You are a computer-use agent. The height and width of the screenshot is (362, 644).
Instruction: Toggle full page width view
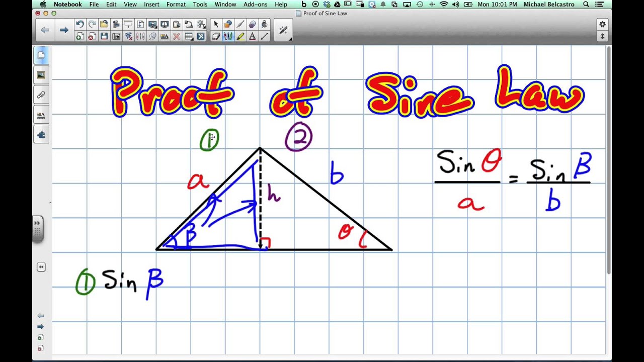click(140, 24)
